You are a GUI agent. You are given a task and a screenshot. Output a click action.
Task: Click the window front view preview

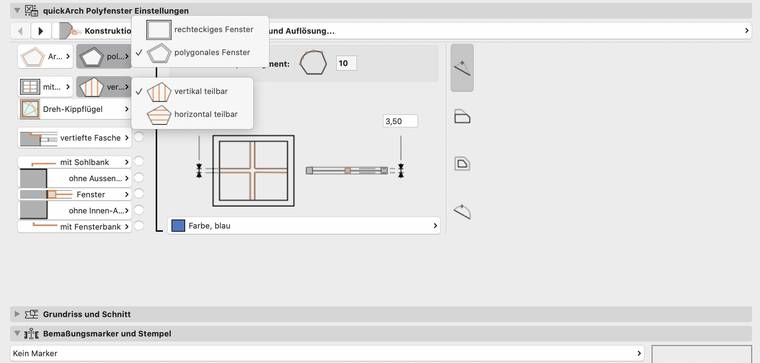(x=253, y=171)
